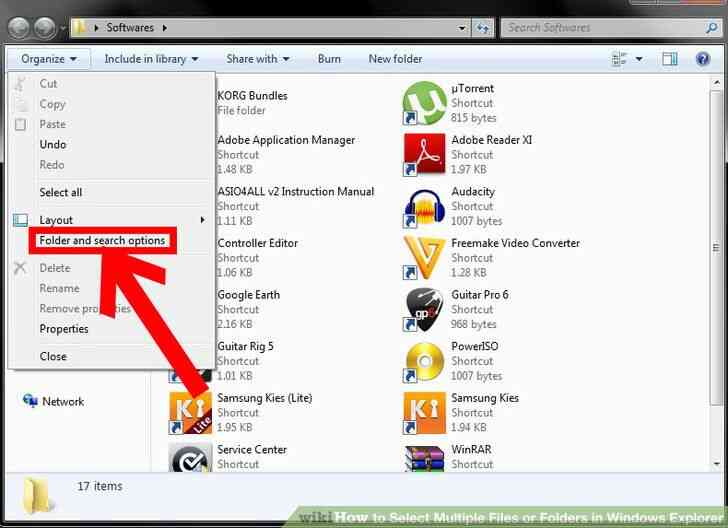Click the search magnifier icon
Viewport: 728px width, 528px height.
pos(712,28)
